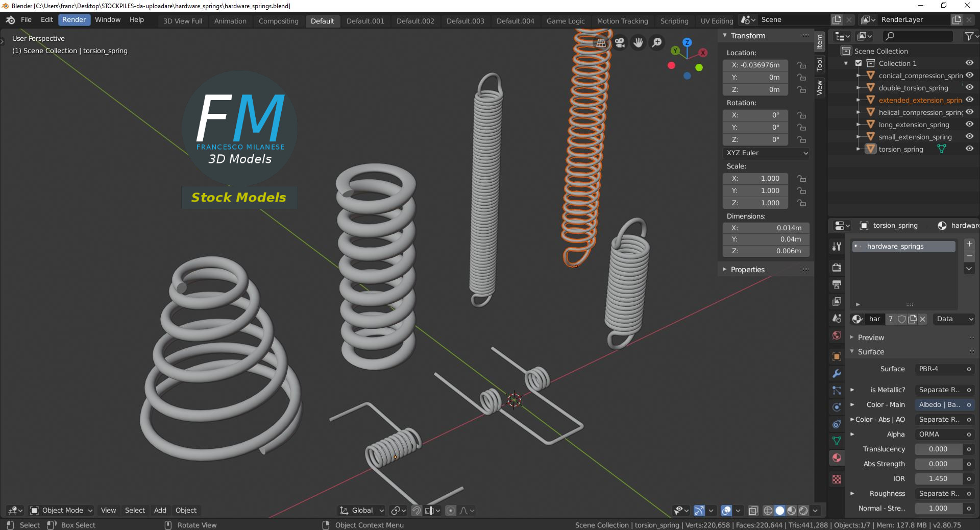Screen dimensions: 980x530
Task: Click the New Material add button
Action: click(969, 244)
